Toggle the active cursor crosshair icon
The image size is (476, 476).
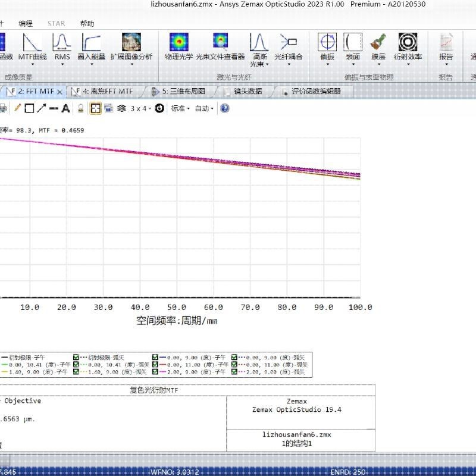[x=95, y=108]
